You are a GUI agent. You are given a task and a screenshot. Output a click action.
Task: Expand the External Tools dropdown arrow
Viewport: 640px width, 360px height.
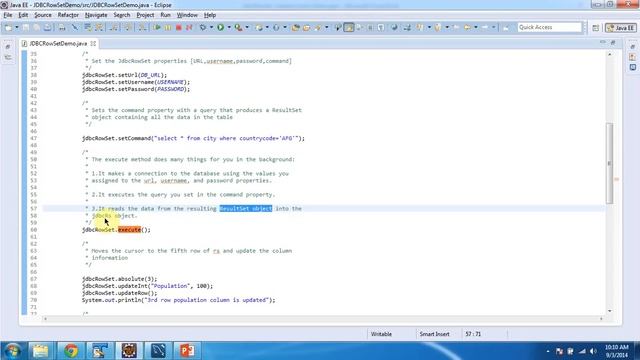[247, 27]
